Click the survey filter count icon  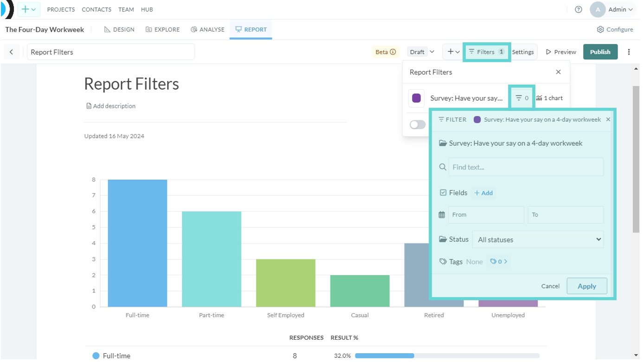522,98
